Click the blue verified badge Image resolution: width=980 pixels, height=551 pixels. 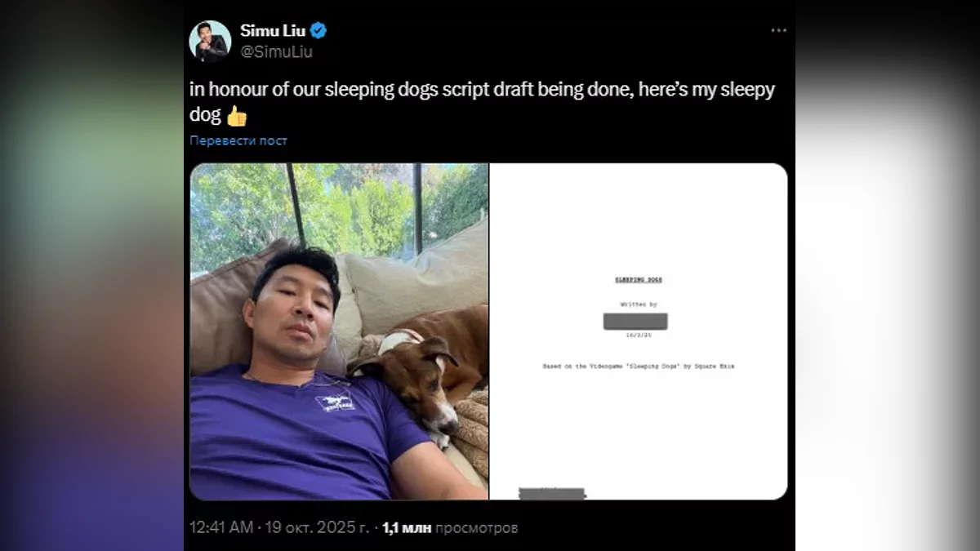[318, 31]
